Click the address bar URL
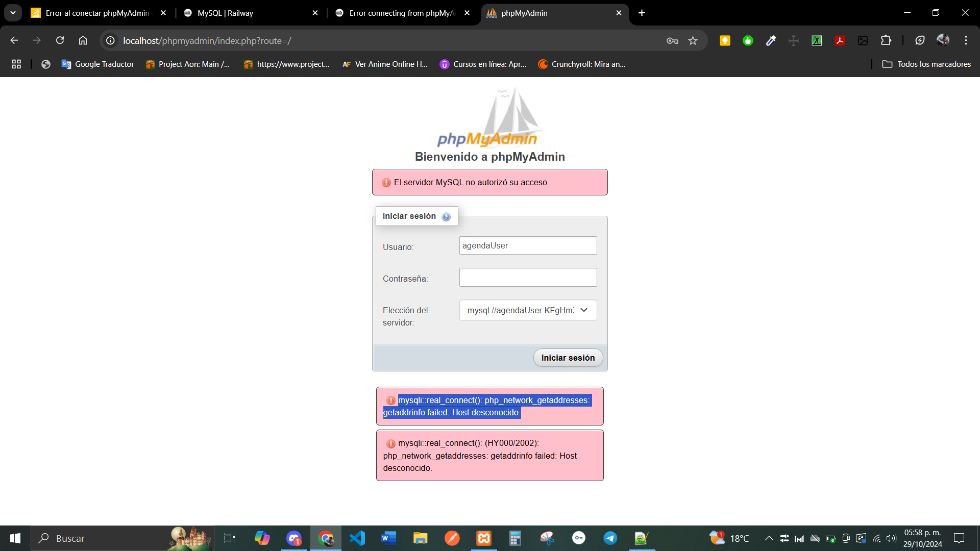 207,41
